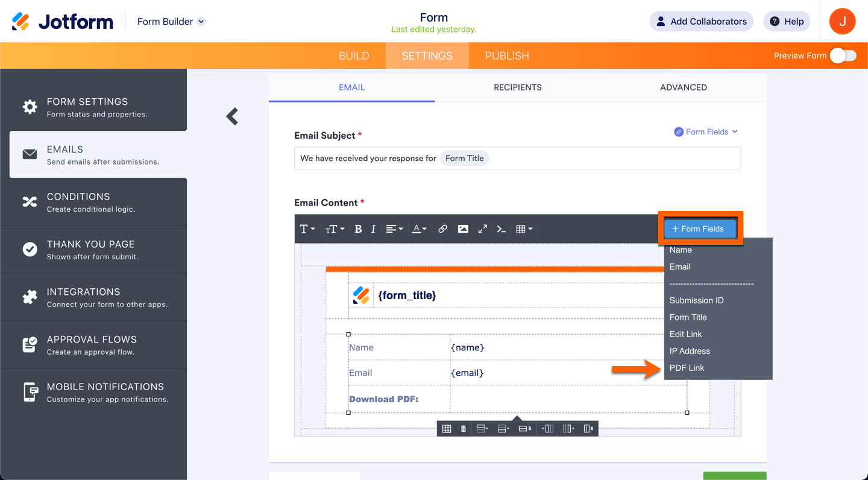The image size is (868, 480).
Task: Click the {form_title} heading in the email body
Action: tap(407, 295)
